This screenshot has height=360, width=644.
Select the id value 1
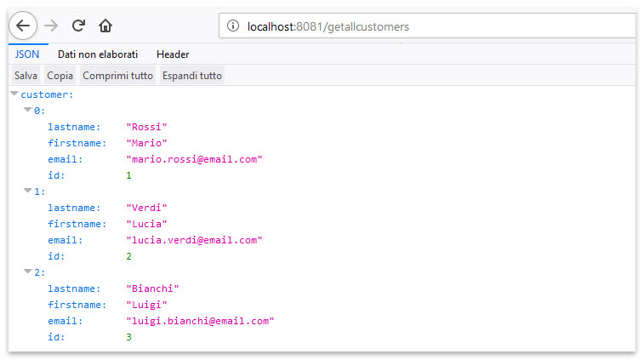tap(128, 175)
